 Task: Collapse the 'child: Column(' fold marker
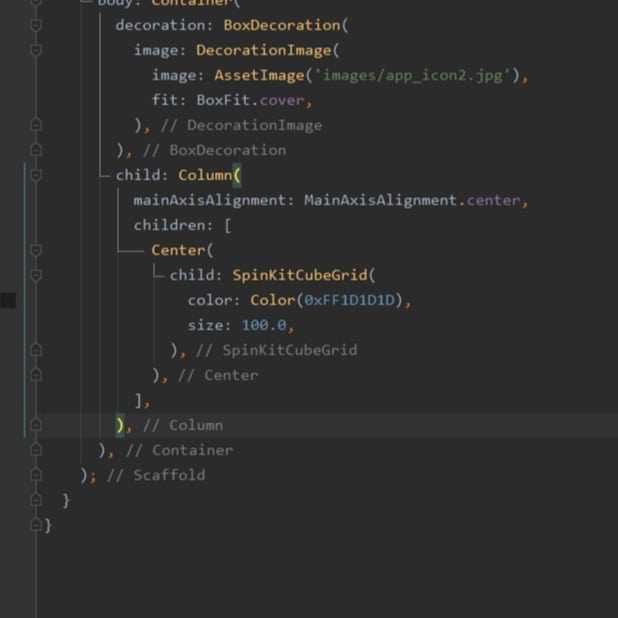pyautogui.click(x=36, y=175)
